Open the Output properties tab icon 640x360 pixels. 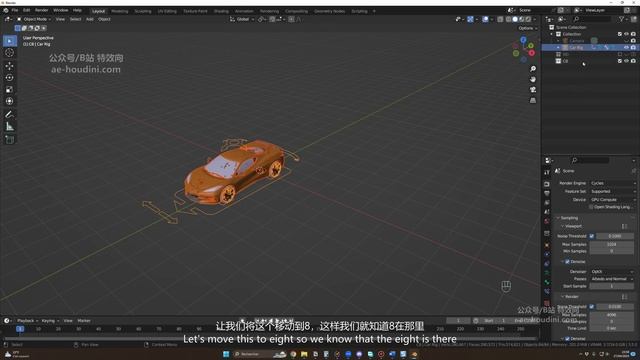click(547, 193)
